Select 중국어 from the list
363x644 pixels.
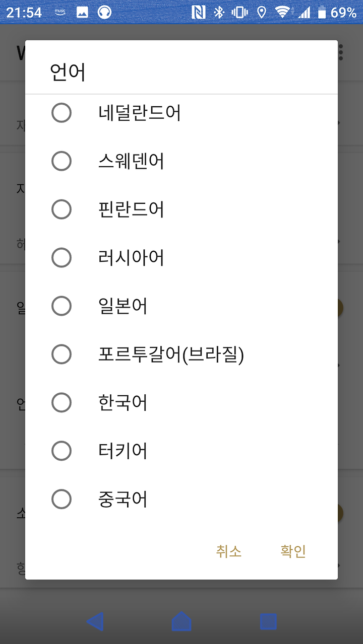click(x=181, y=499)
